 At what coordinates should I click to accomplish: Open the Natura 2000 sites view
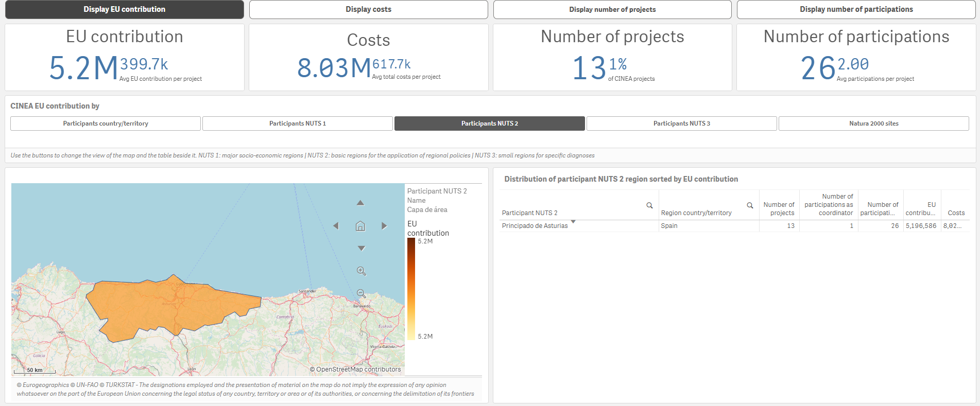tap(873, 123)
